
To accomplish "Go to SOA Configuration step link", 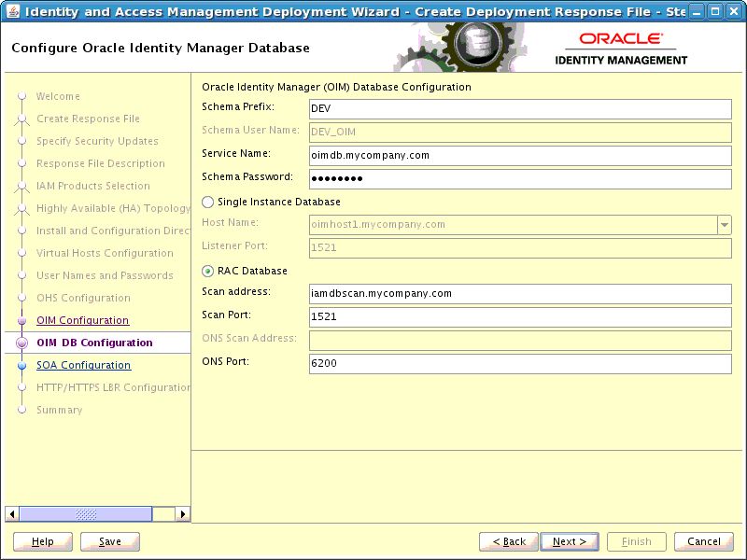I will (x=83, y=365).
